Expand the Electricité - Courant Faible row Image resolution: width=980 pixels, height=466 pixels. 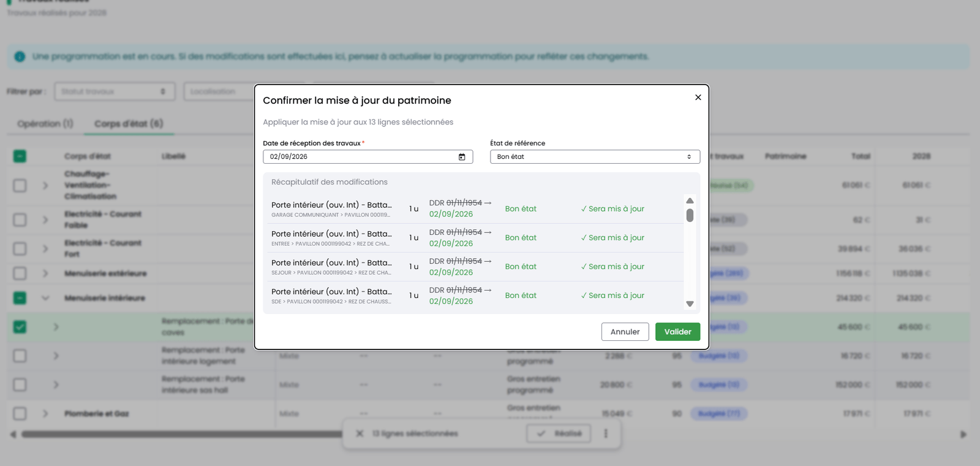[x=45, y=220]
